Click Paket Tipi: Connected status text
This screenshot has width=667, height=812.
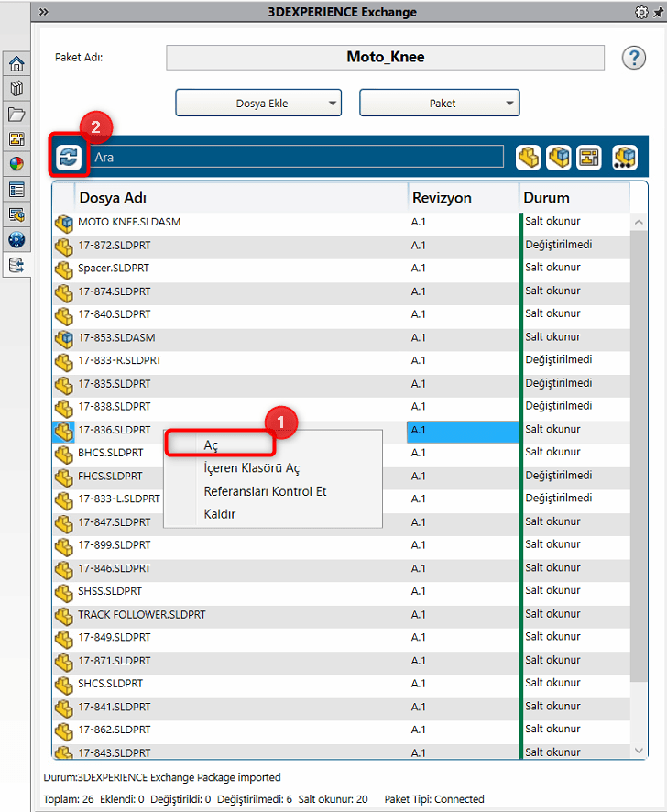(x=434, y=799)
